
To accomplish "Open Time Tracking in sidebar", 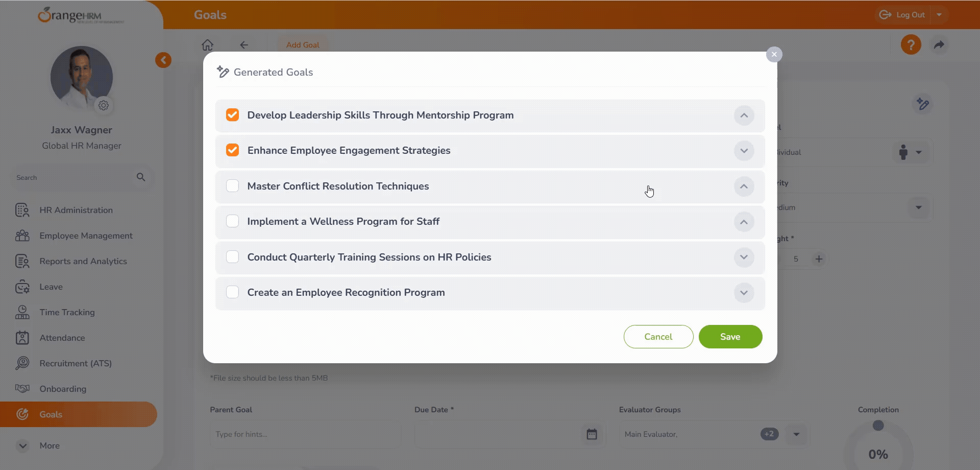I will pos(67,312).
